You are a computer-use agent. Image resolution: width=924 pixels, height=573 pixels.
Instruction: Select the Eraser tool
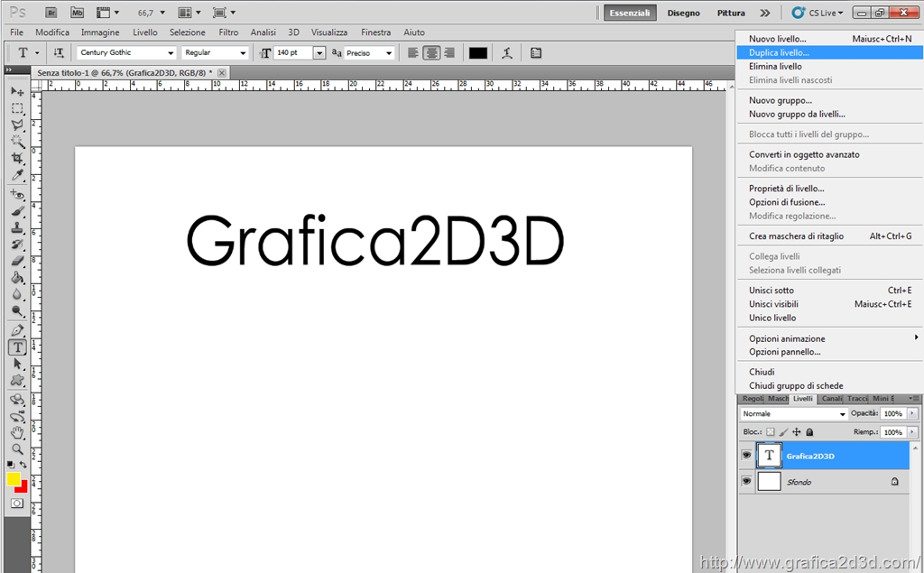pos(17,261)
